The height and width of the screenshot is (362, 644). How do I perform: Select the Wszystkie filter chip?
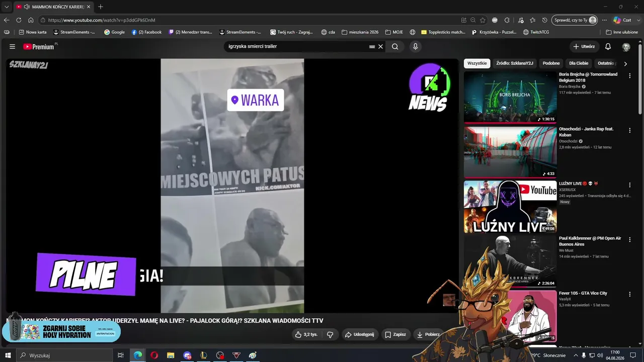point(477,63)
